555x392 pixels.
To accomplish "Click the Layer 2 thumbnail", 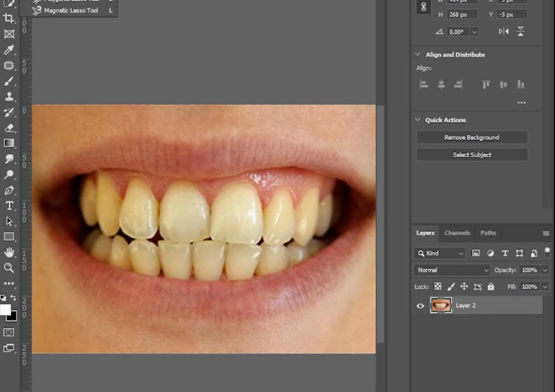I will [x=441, y=305].
